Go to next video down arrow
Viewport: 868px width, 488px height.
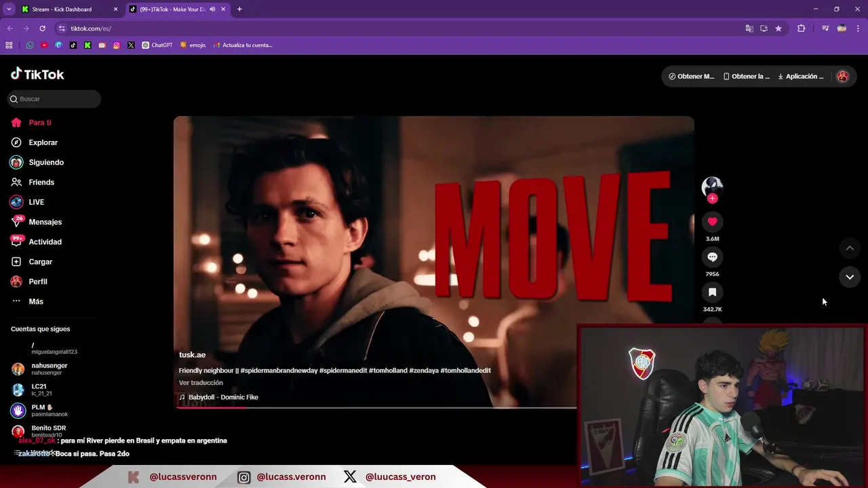tap(850, 277)
